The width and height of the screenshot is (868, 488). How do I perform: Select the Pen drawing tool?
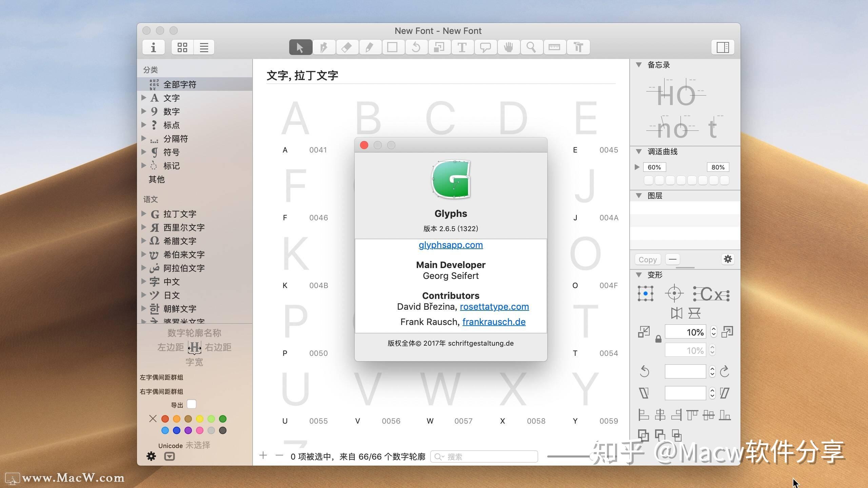click(324, 47)
